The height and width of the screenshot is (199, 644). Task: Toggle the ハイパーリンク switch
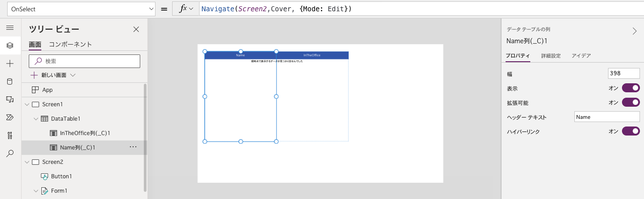click(631, 131)
